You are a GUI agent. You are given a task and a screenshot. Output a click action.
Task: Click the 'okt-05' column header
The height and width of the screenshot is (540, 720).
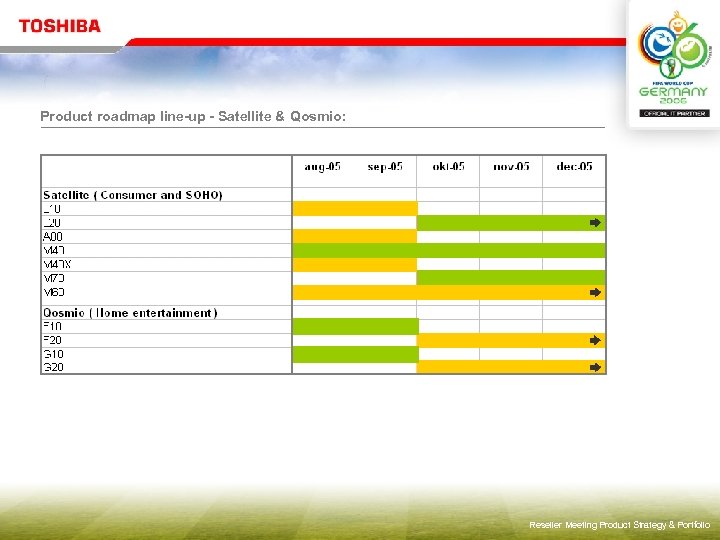pos(448,166)
